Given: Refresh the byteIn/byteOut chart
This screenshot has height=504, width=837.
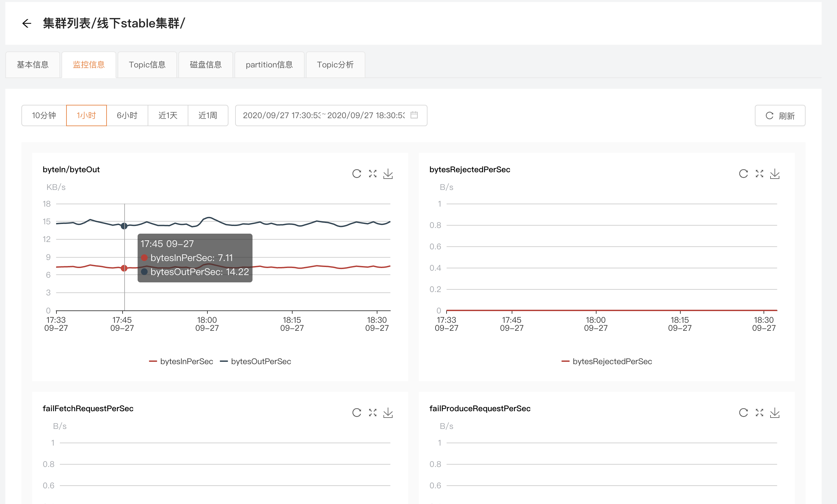Looking at the screenshot, I should coord(356,174).
